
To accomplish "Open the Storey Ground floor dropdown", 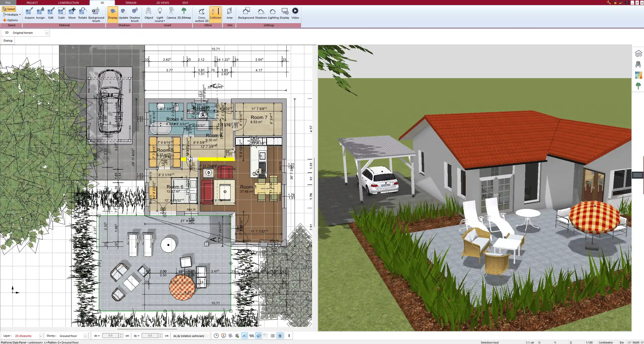I will pyautogui.click(x=85, y=336).
